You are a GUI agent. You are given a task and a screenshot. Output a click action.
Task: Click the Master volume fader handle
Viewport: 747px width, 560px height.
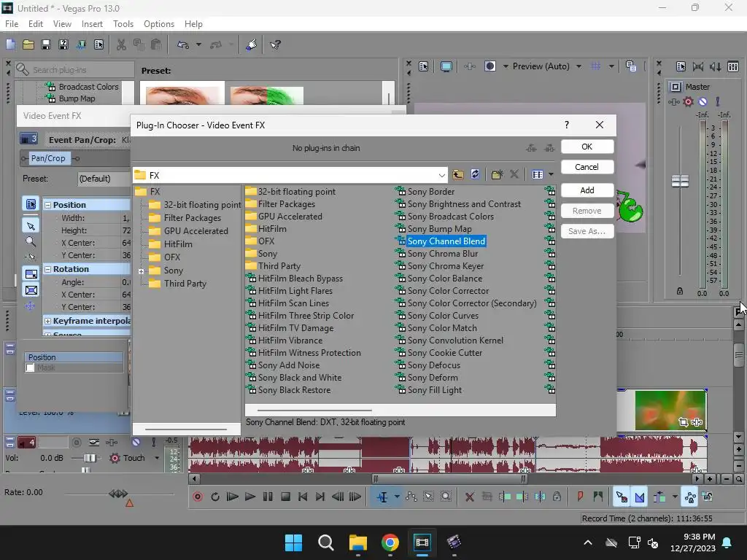680,181
